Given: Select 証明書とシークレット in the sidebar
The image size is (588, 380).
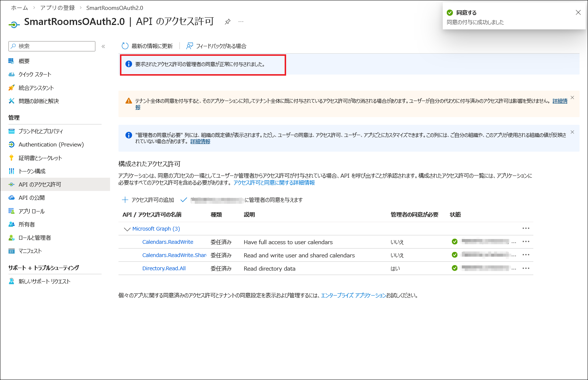Looking at the screenshot, I should pos(40,158).
